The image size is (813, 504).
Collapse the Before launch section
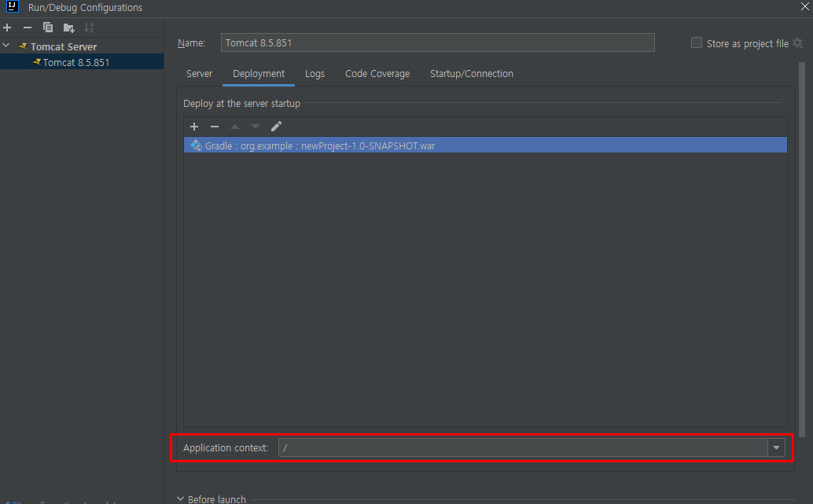coord(180,498)
